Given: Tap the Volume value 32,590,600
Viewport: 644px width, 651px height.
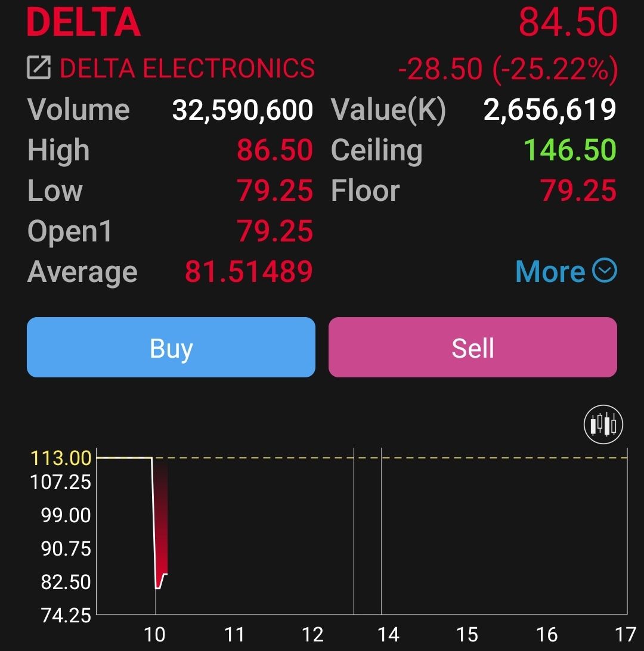Looking at the screenshot, I should tap(243, 110).
